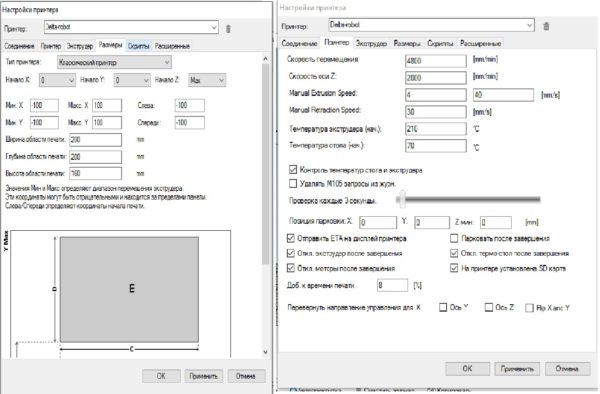Open Размеры tab in right window
Image resolution: width=600 pixels, height=394 pixels.
coord(407,44)
